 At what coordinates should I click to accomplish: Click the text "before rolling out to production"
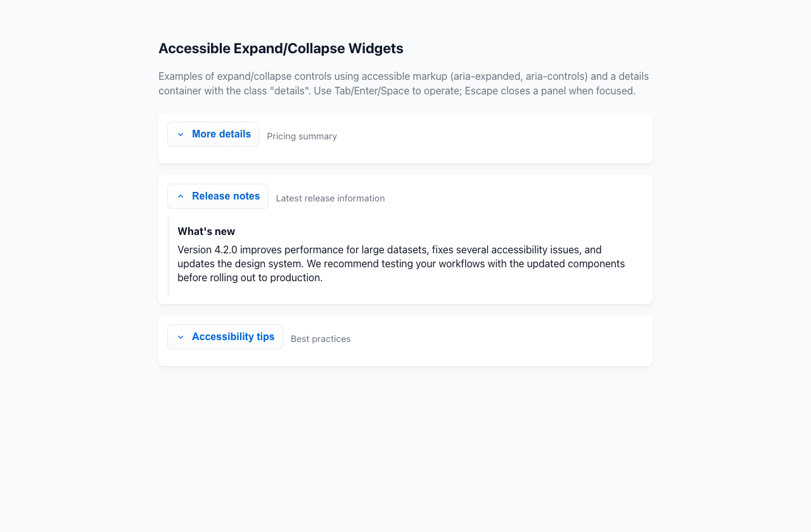click(250, 277)
